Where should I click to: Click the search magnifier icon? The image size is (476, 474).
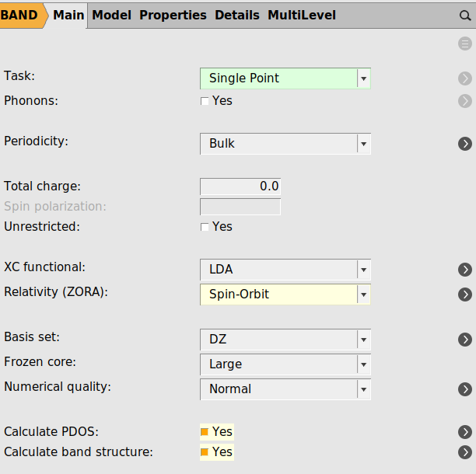[465, 15]
